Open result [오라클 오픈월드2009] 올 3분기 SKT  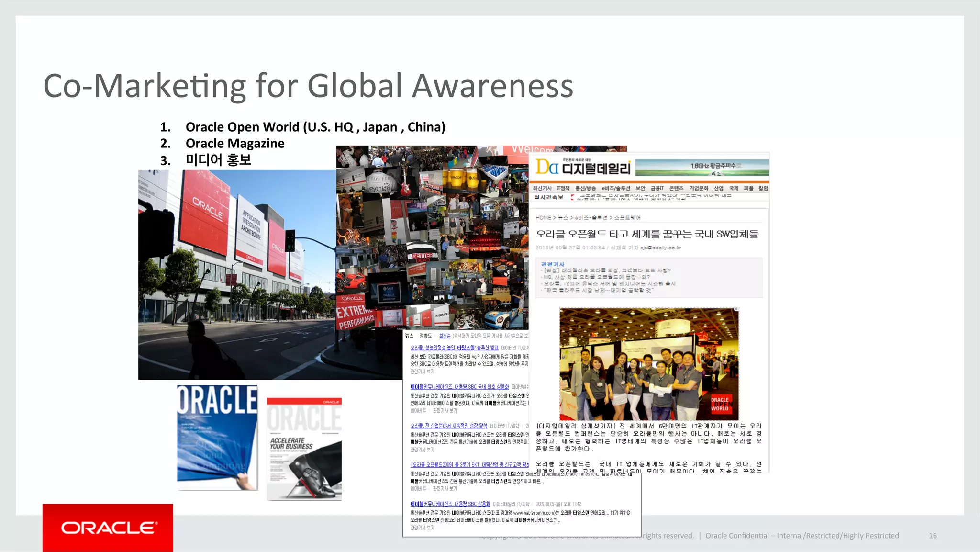pyautogui.click(x=469, y=464)
